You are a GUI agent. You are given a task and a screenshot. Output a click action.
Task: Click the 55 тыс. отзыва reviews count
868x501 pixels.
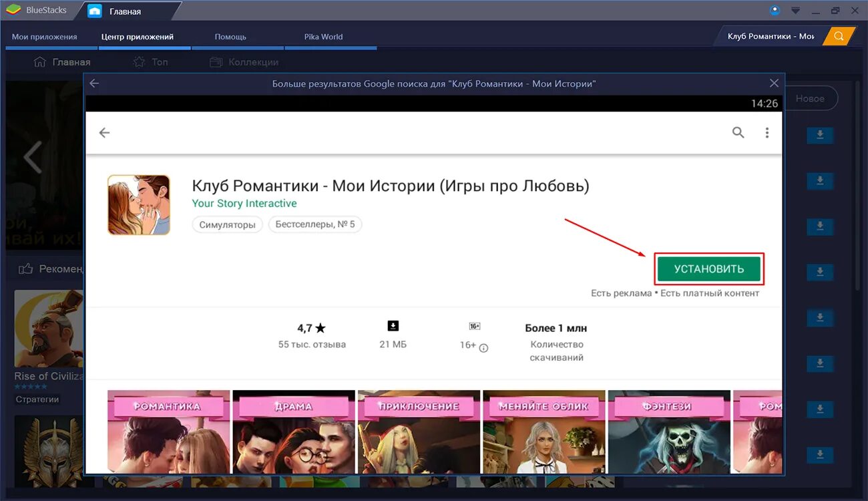click(312, 345)
